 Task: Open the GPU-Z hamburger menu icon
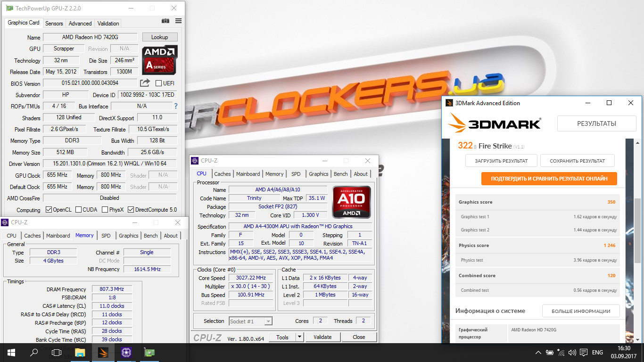tap(178, 21)
